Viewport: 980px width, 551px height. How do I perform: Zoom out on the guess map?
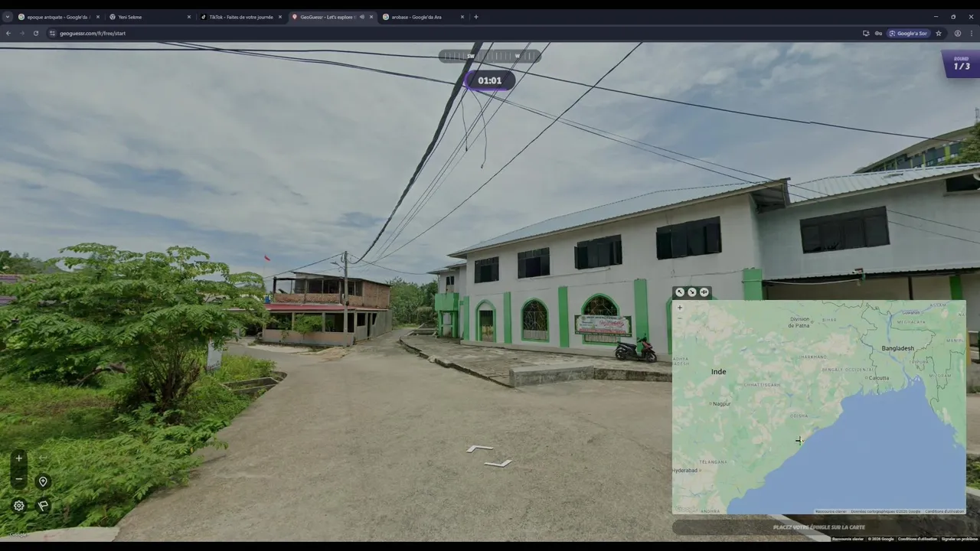[x=680, y=318]
